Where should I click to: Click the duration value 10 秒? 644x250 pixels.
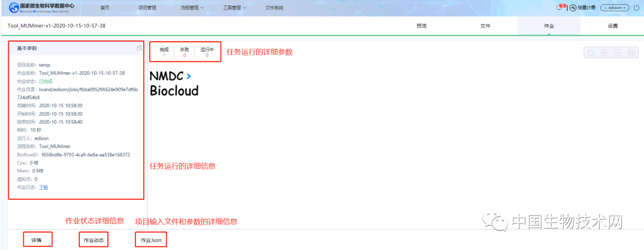click(36, 130)
